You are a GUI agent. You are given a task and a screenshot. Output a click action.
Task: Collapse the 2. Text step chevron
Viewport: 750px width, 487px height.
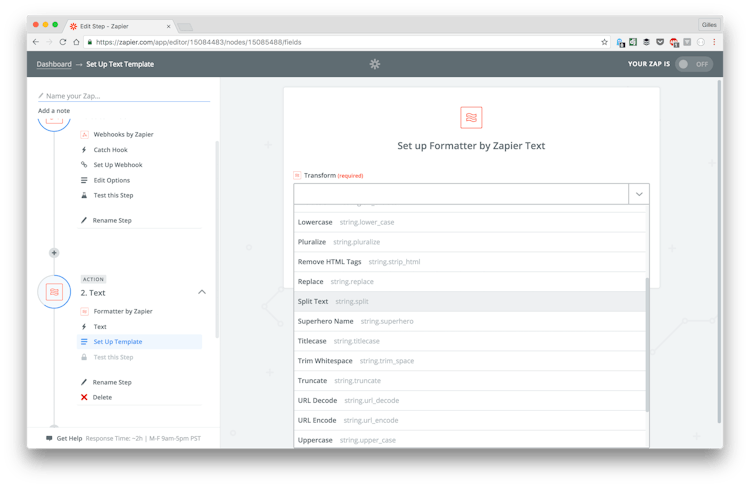202,292
